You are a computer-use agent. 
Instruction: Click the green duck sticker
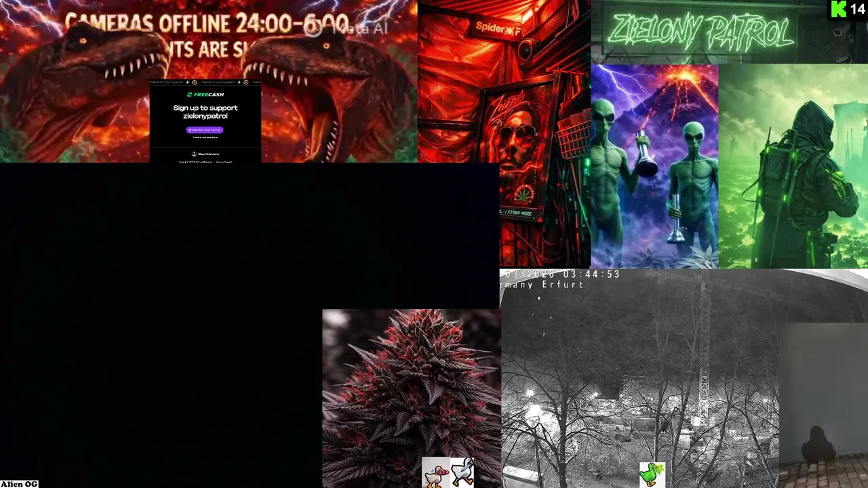(x=652, y=474)
